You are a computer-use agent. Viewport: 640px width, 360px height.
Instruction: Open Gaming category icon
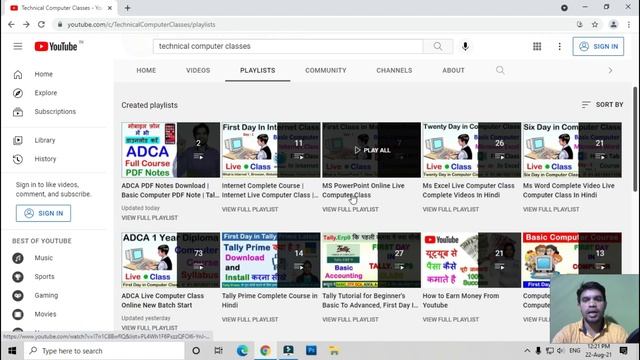[18, 296]
